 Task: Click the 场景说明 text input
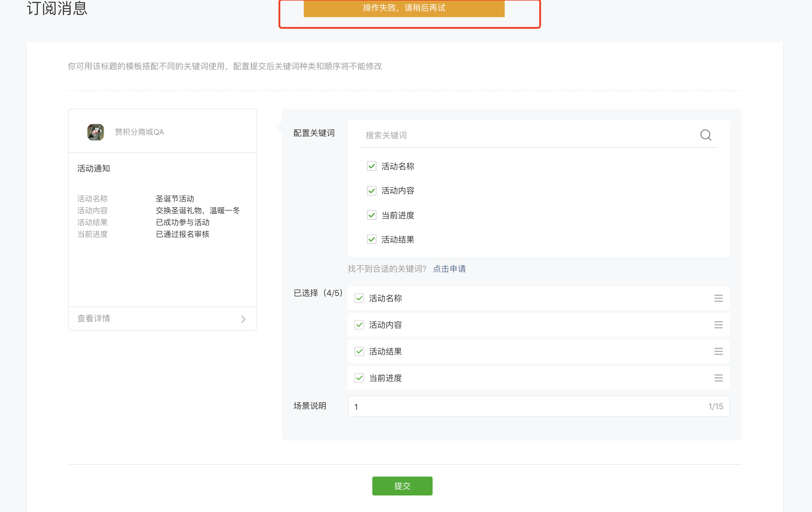[526, 407]
